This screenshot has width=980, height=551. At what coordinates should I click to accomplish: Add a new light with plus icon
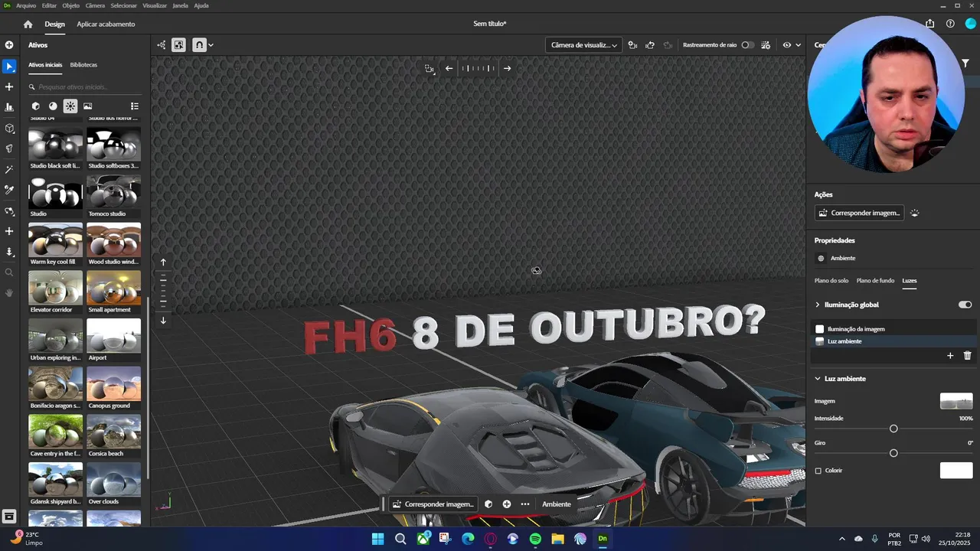(950, 355)
